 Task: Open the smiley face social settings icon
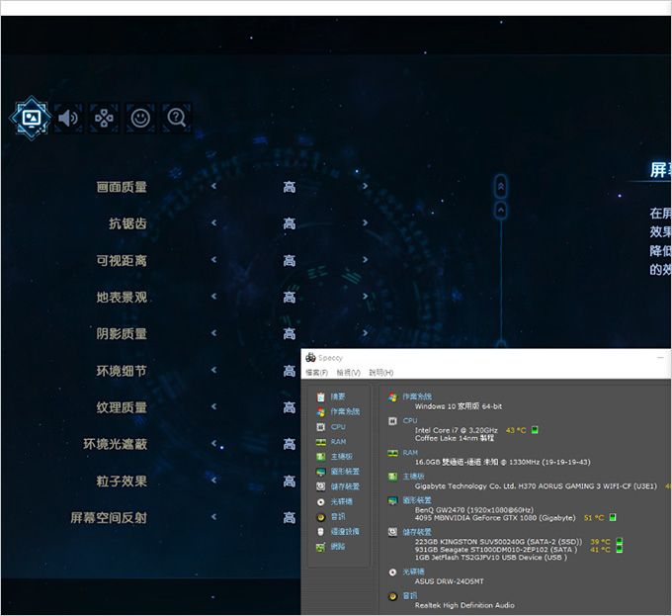click(x=140, y=118)
